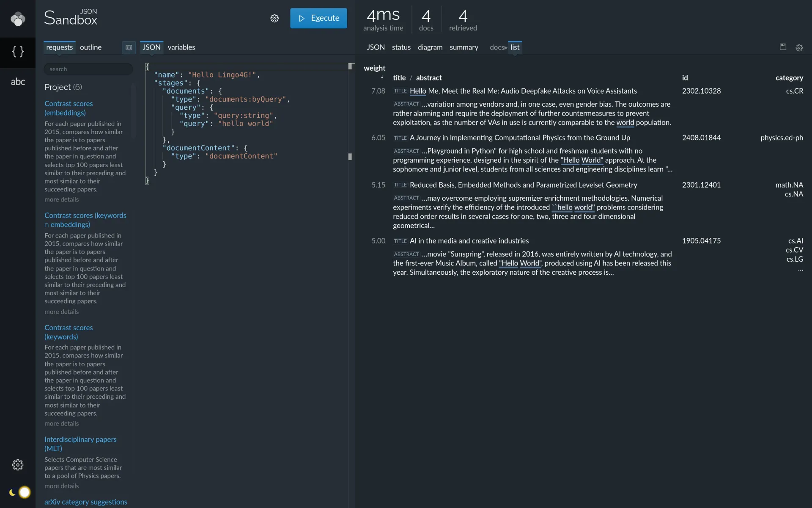The image size is (812, 508).
Task: Click the abstract column header
Action: point(428,77)
